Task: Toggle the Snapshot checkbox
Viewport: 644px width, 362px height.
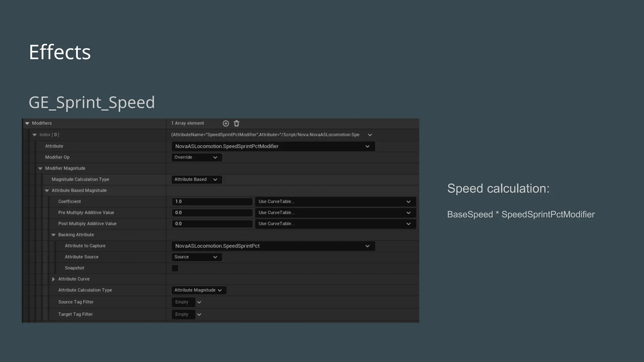Action: 175,268
